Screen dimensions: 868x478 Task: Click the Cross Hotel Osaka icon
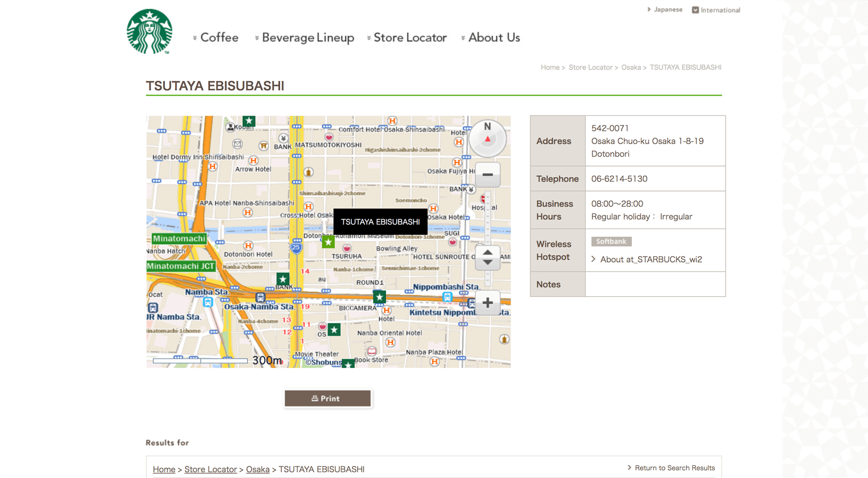click(x=308, y=207)
